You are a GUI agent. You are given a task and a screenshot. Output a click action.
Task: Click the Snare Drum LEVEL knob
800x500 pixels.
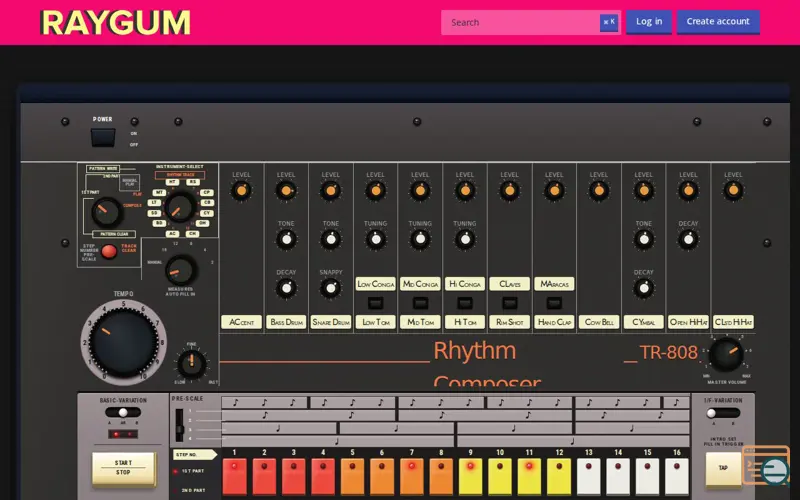pyautogui.click(x=331, y=191)
